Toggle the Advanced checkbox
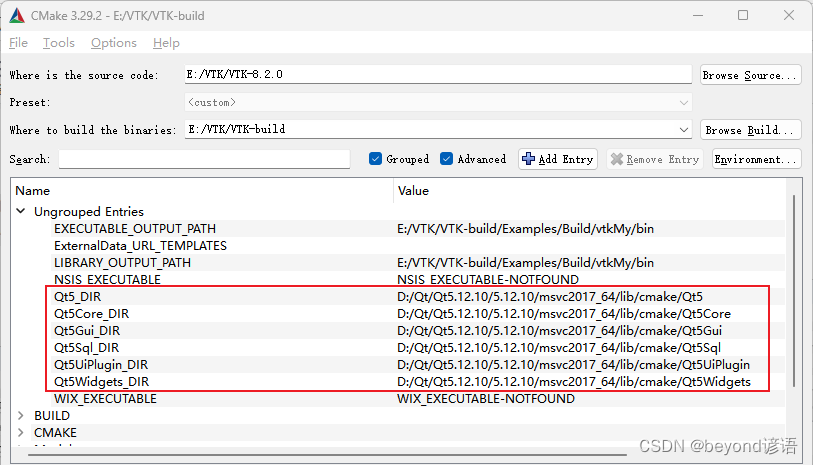This screenshot has height=465, width=813. pyautogui.click(x=446, y=159)
